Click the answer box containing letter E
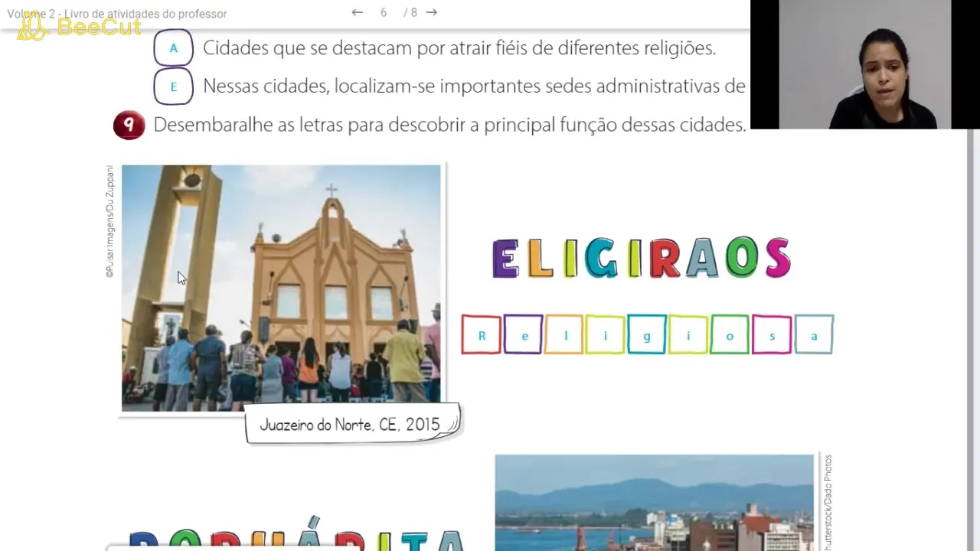The width and height of the screenshot is (980, 551). 173,86
